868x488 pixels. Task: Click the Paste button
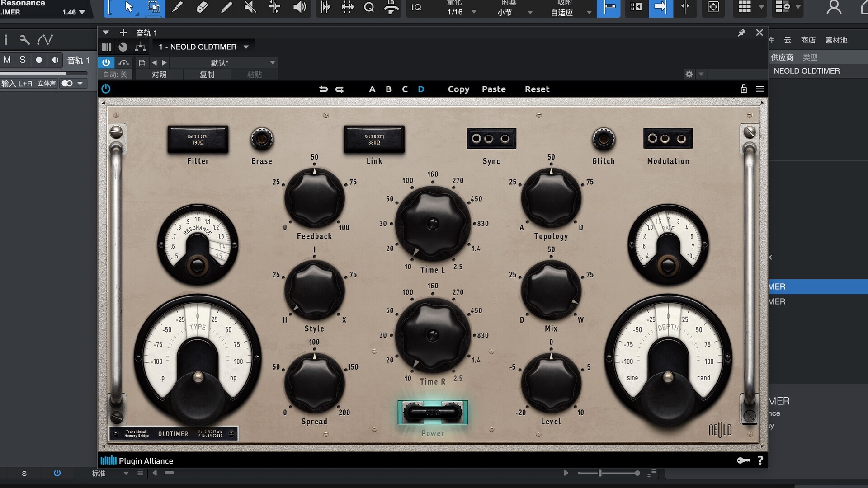click(x=494, y=89)
